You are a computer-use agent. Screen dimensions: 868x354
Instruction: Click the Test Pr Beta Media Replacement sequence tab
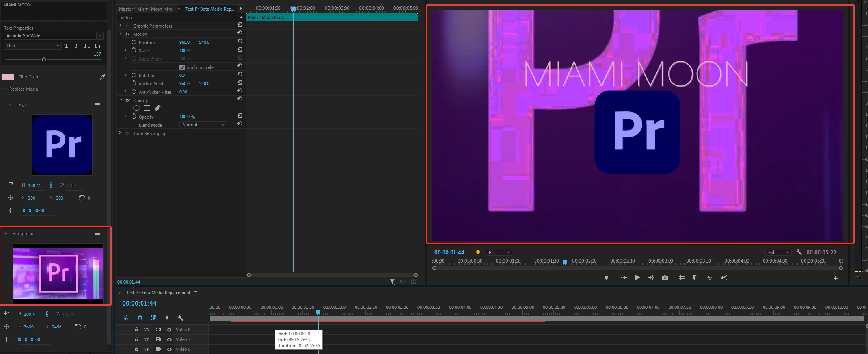click(158, 293)
